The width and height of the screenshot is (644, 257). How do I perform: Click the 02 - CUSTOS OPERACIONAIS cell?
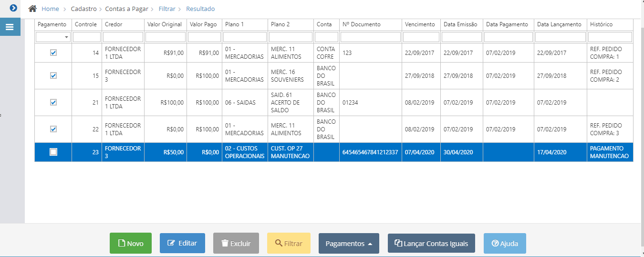[x=245, y=152]
